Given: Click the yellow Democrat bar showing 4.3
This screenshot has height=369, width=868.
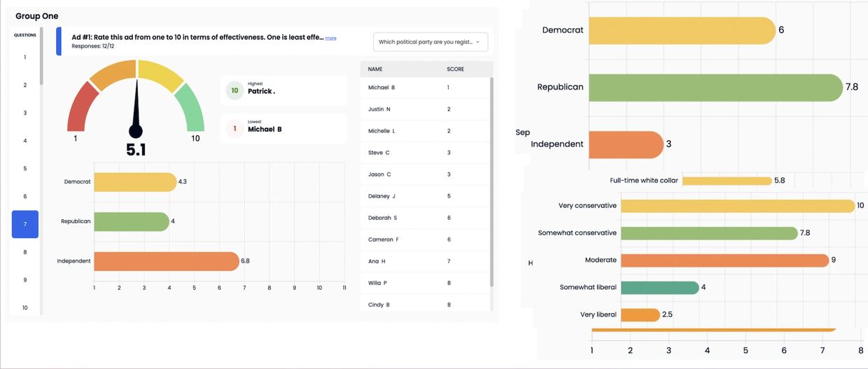Looking at the screenshot, I should click(x=134, y=182).
